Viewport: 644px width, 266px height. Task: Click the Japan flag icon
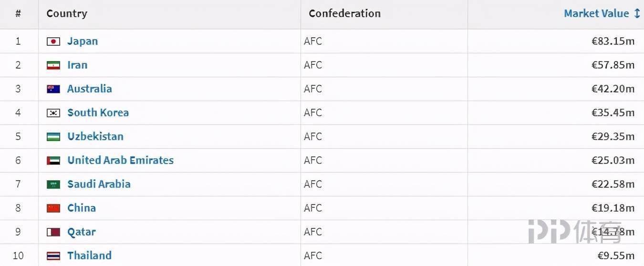[53, 41]
